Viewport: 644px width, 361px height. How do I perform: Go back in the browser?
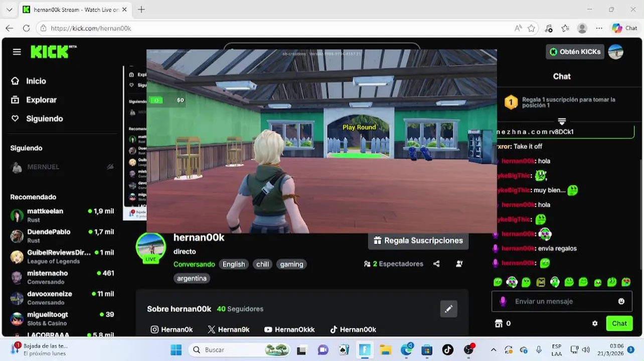9,28
